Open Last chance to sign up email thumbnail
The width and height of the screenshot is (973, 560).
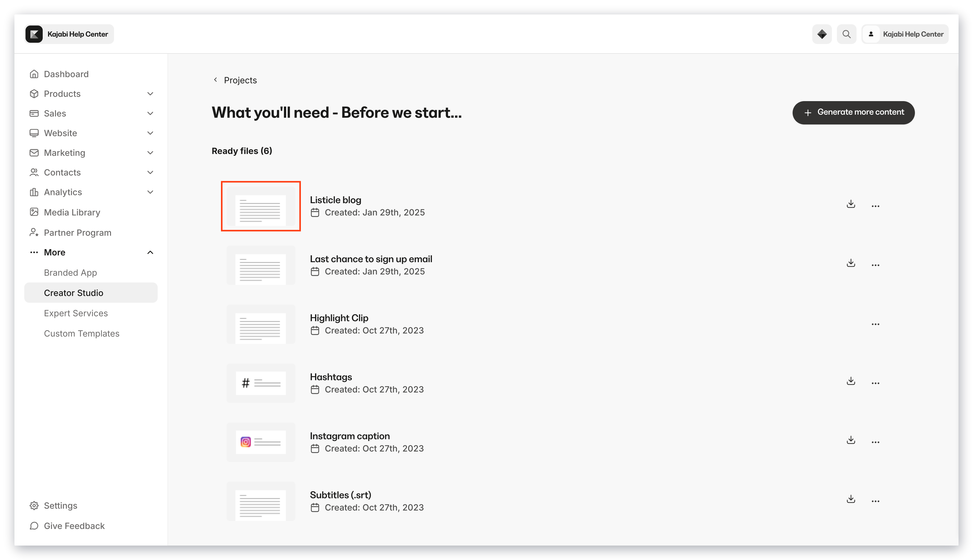coord(261,265)
